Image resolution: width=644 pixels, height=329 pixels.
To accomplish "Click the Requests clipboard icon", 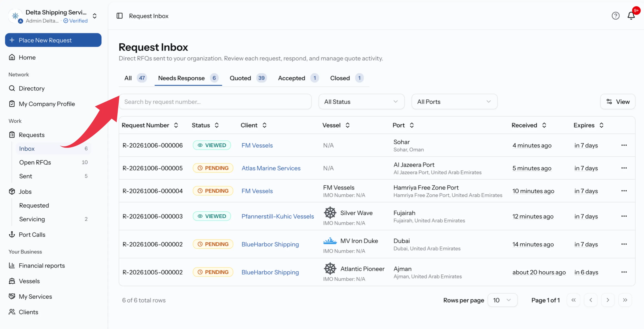I will point(12,135).
